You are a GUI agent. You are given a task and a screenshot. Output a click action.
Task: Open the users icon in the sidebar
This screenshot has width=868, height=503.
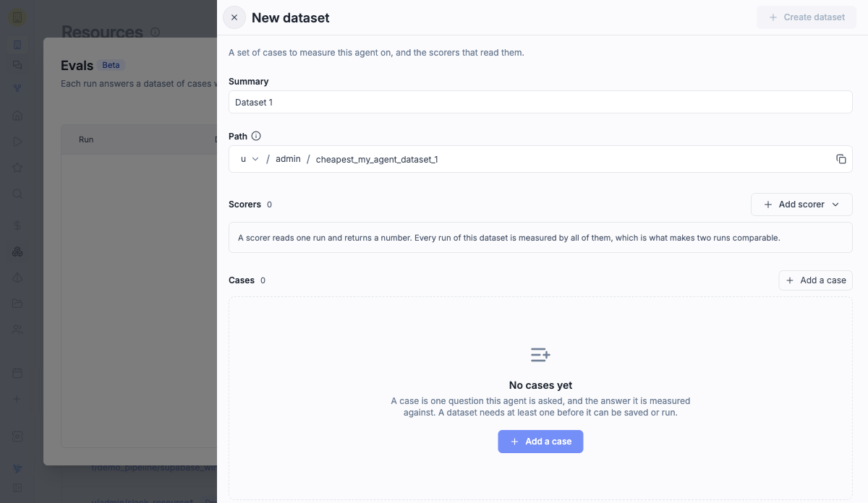pyautogui.click(x=17, y=330)
